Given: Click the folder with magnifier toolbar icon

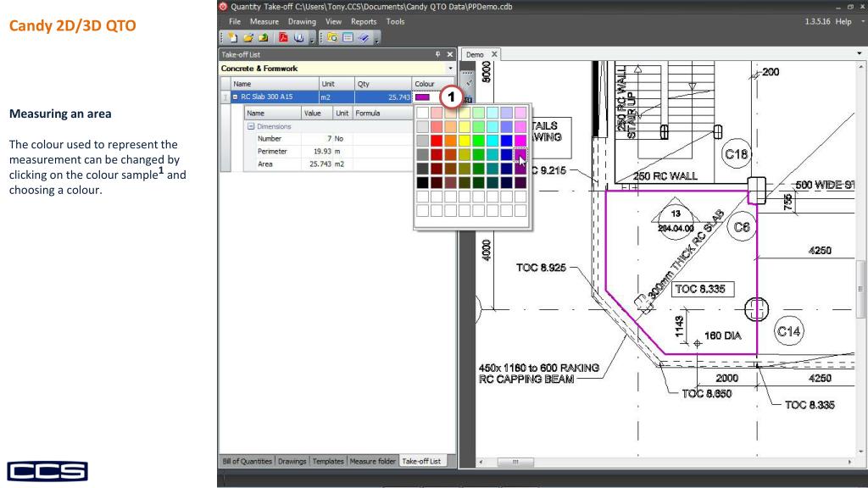Looking at the screenshot, I should pos(332,37).
